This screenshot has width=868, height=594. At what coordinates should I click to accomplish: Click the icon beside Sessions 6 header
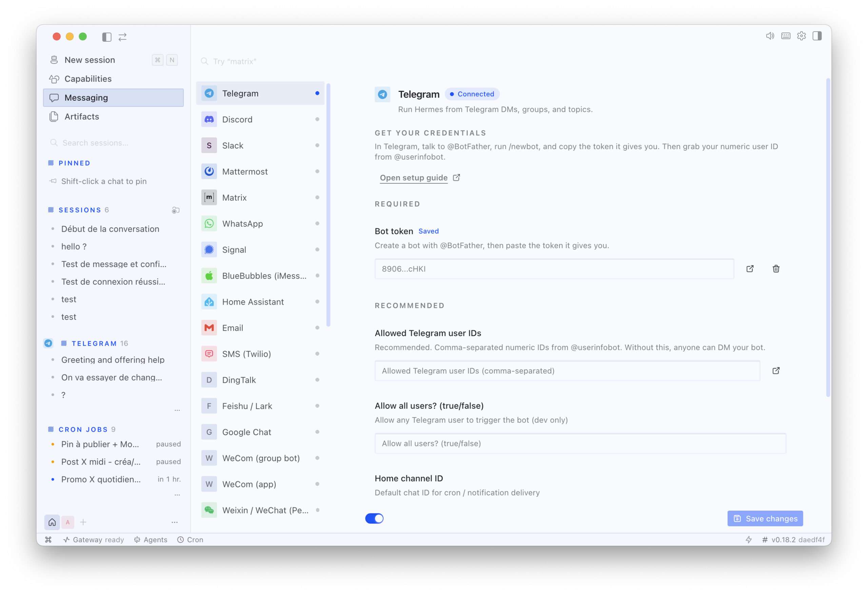[176, 210]
